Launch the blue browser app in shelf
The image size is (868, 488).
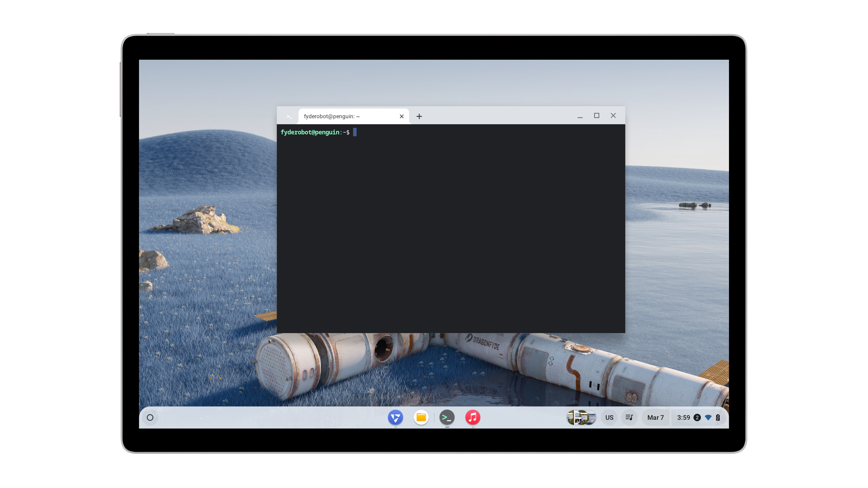point(395,418)
